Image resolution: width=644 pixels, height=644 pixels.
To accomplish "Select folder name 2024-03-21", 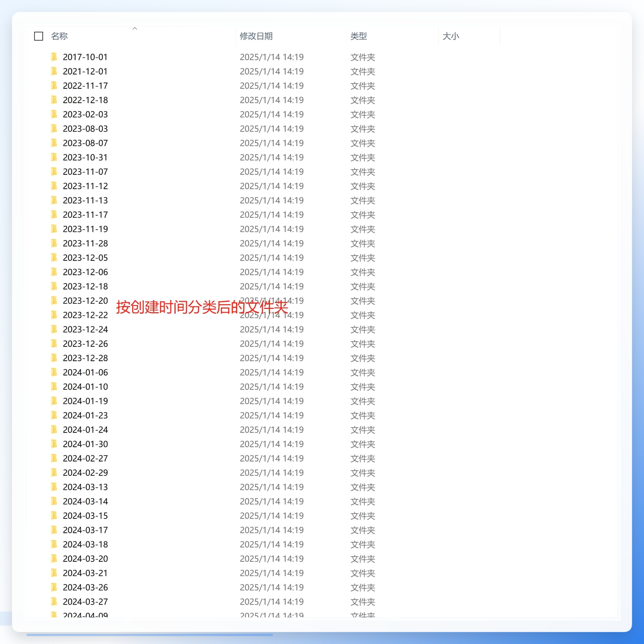I will tap(85, 573).
